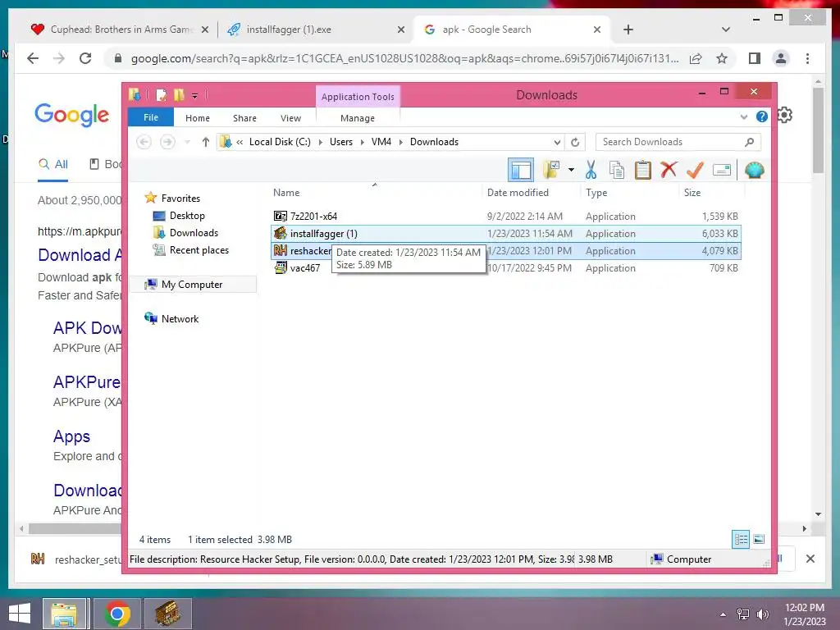
Task: Sort by Name column header
Action: 286,192
